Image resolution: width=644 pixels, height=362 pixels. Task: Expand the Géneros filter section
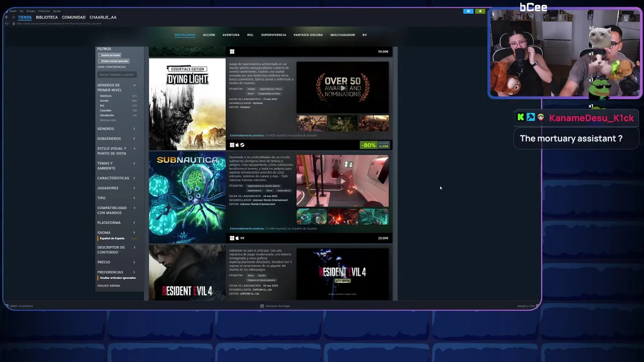click(117, 129)
